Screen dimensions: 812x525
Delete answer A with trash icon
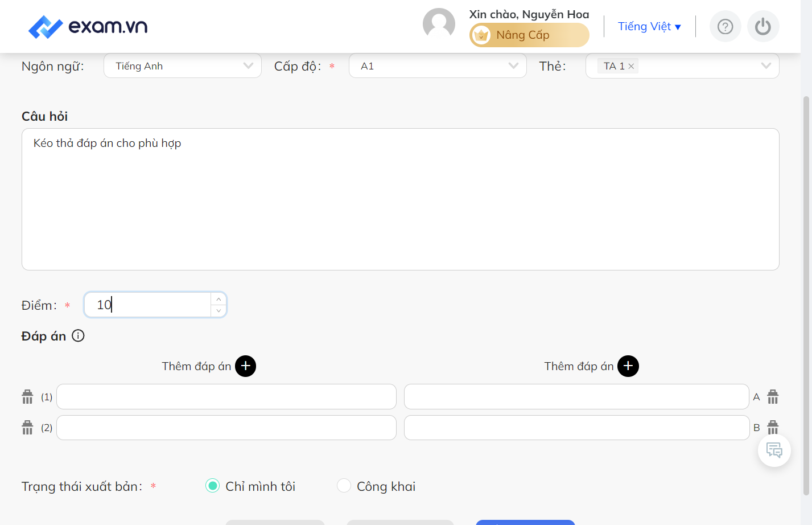pyautogui.click(x=773, y=397)
